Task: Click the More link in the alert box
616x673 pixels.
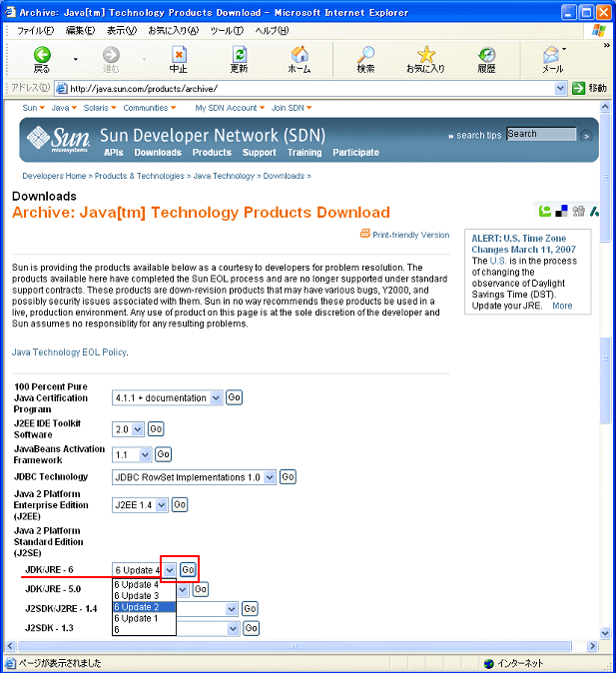Action: [562, 306]
